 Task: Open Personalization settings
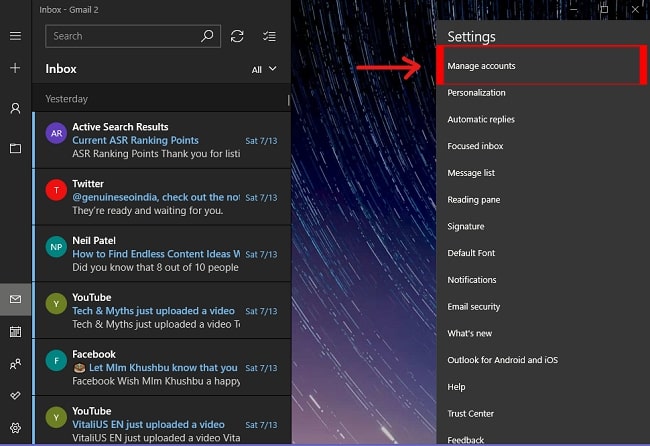(x=476, y=93)
